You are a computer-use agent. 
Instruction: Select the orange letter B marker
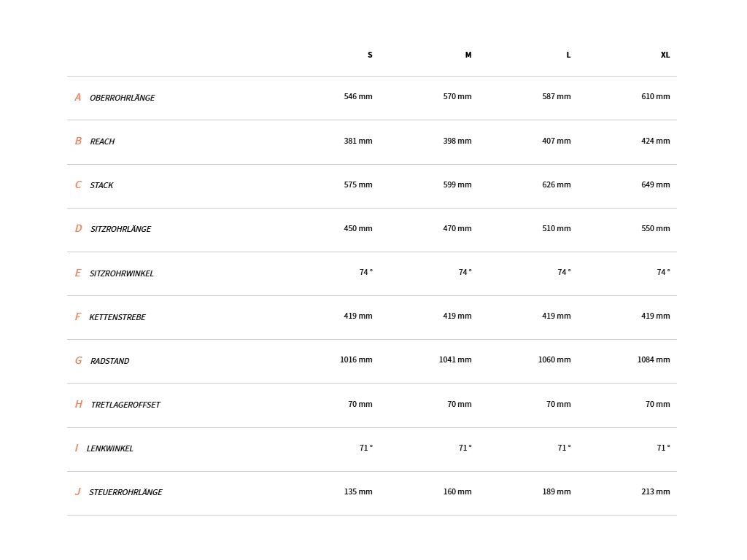coord(78,141)
